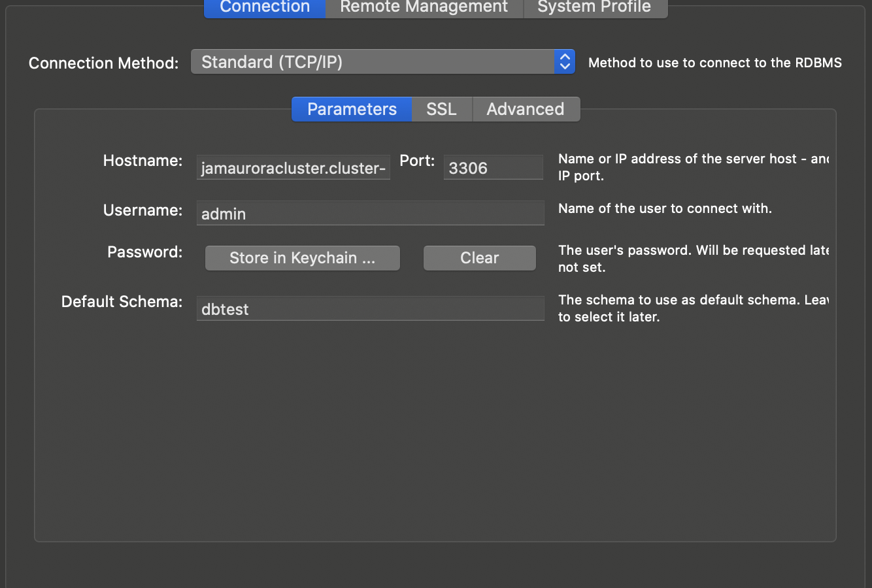Click the Username label
The height and width of the screenshot is (588, 872).
(x=143, y=210)
